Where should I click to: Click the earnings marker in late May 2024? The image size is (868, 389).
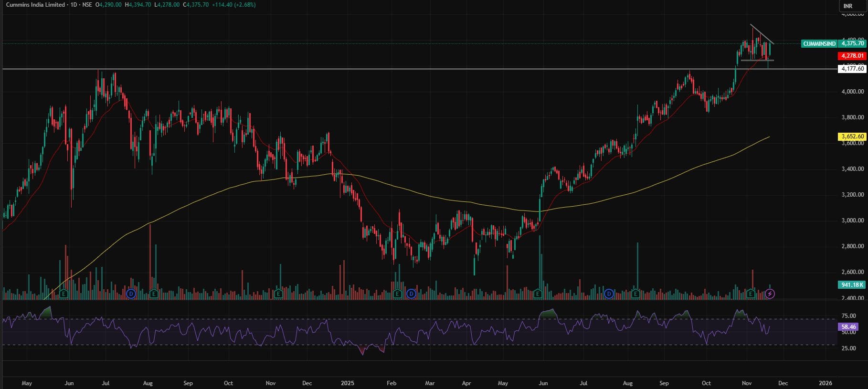pyautogui.click(x=64, y=294)
